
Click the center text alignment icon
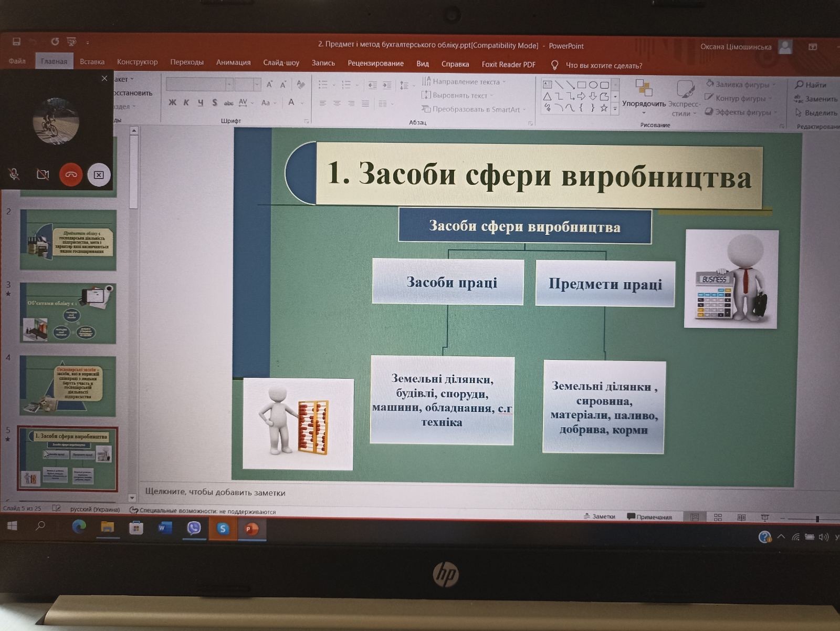pos(337,104)
